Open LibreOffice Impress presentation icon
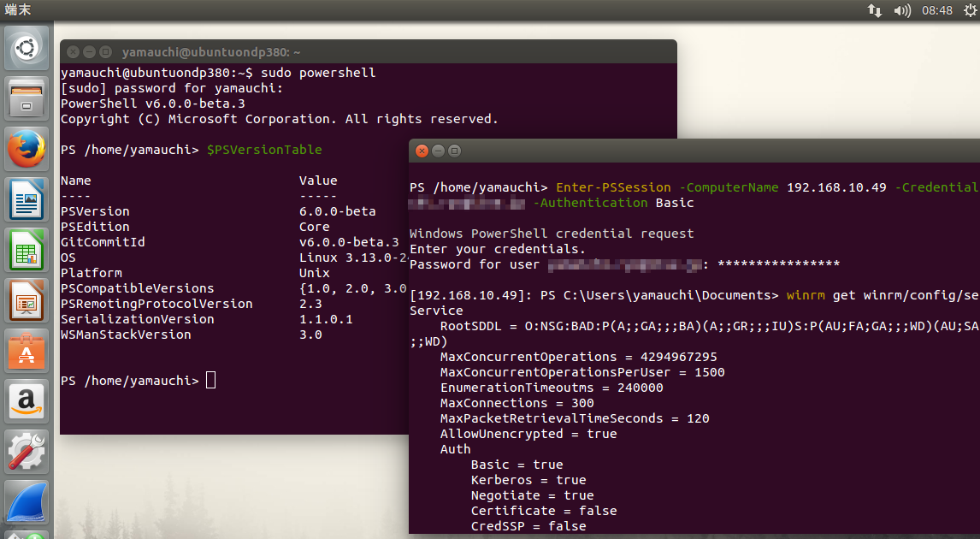Screen dimensions: 980x539 27,301
